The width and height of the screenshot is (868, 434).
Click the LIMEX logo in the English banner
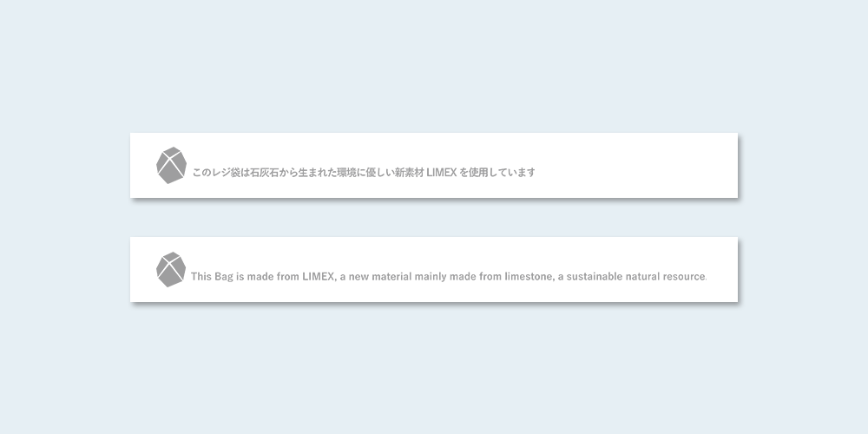pos(171,270)
